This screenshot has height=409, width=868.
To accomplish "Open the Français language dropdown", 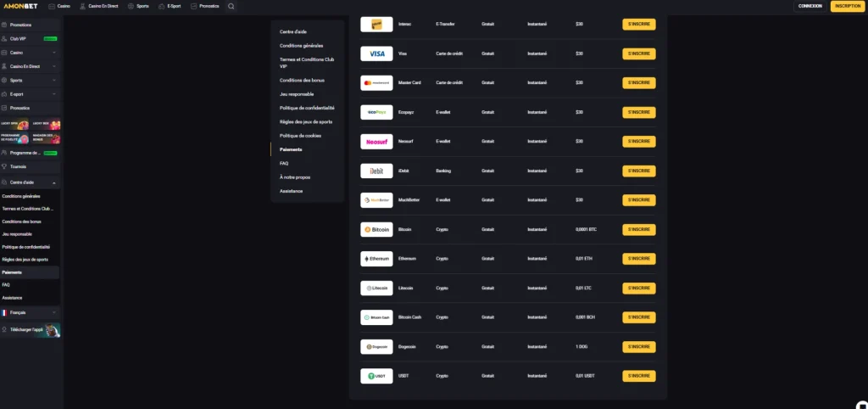I will pos(30,312).
